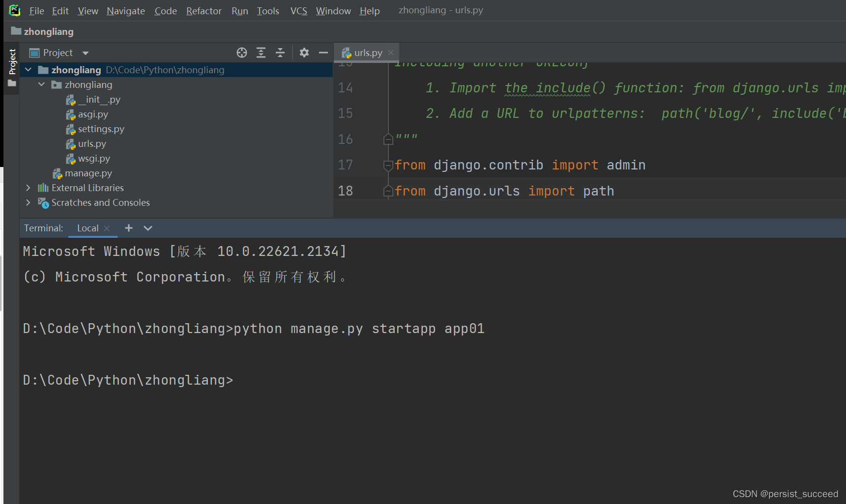Expand the External Libraries node

(x=28, y=188)
